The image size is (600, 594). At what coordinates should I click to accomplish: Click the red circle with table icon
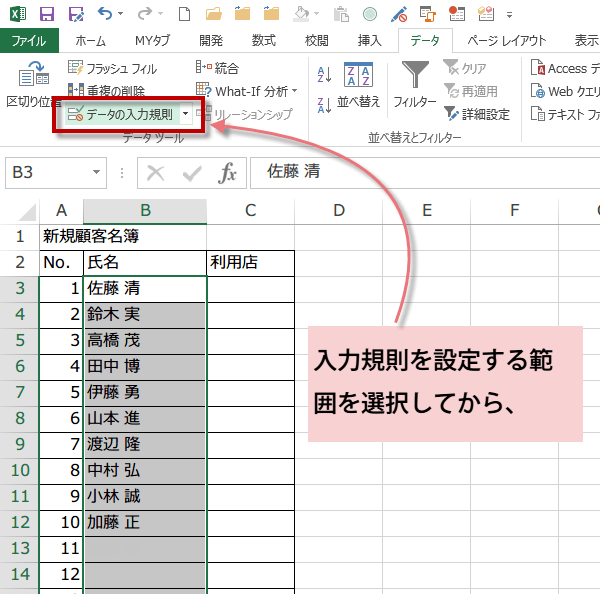coord(457,15)
